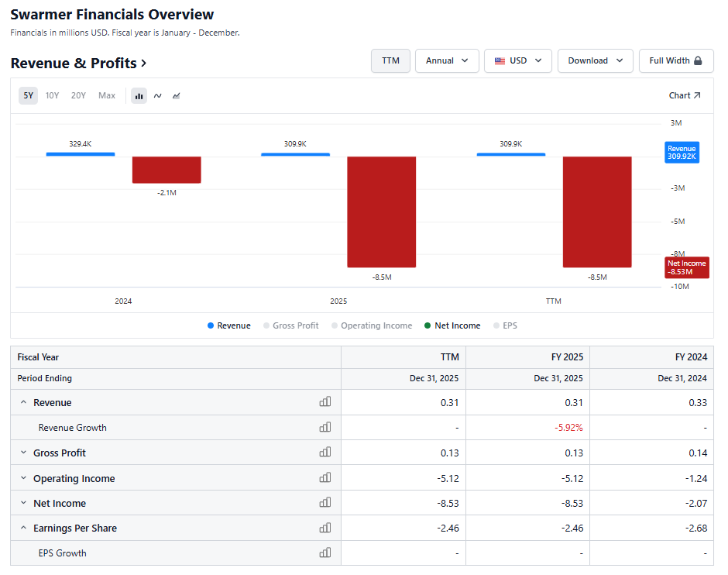Click the FY 2024 column header
This screenshot has height=575, width=728.
click(652, 357)
